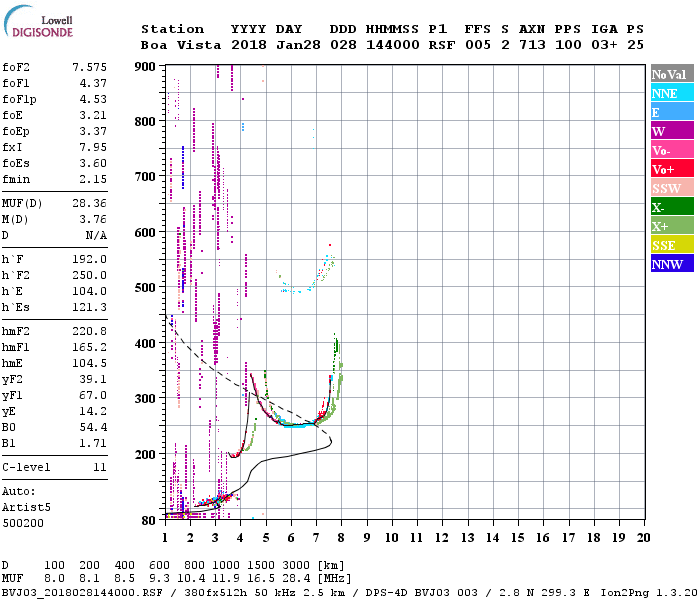The image size is (700, 600).
Task: Click the Jan28 date in header
Action: 298,45
